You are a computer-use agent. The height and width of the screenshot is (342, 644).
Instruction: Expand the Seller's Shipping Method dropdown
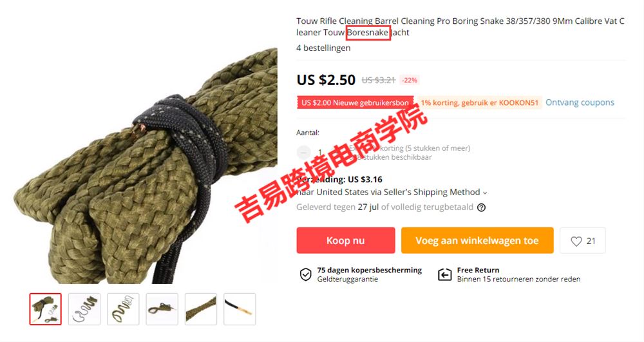485,193
